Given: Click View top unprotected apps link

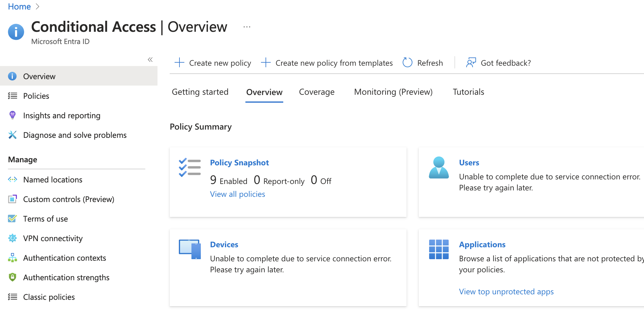Looking at the screenshot, I should [x=506, y=292].
